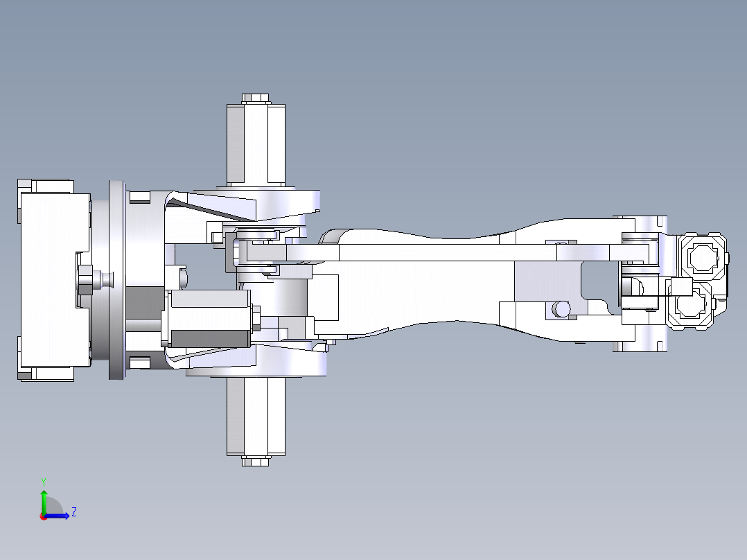Select the lower octagonal connector at the arm tip
The width and height of the screenshot is (747, 560).
[690, 304]
